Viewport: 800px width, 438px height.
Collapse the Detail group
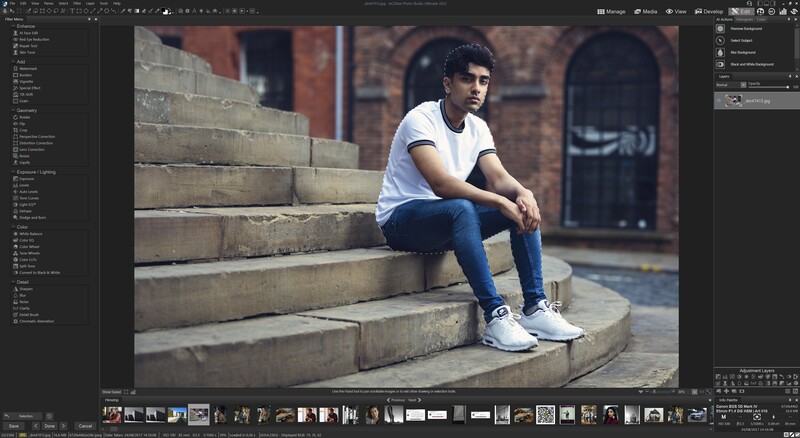[x=13, y=282]
